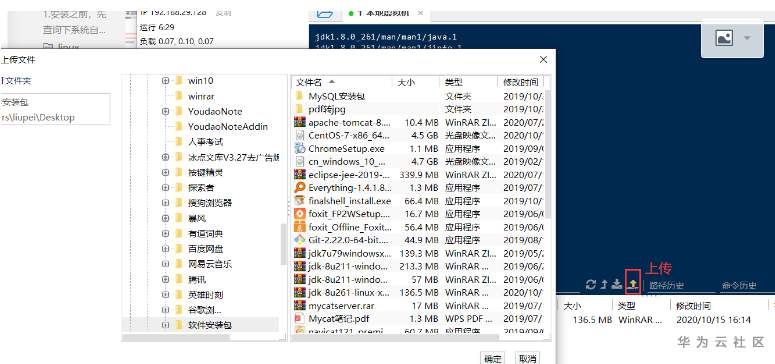Sort files by the 文件名 column header
The height and width of the screenshot is (364, 775).
point(342,82)
